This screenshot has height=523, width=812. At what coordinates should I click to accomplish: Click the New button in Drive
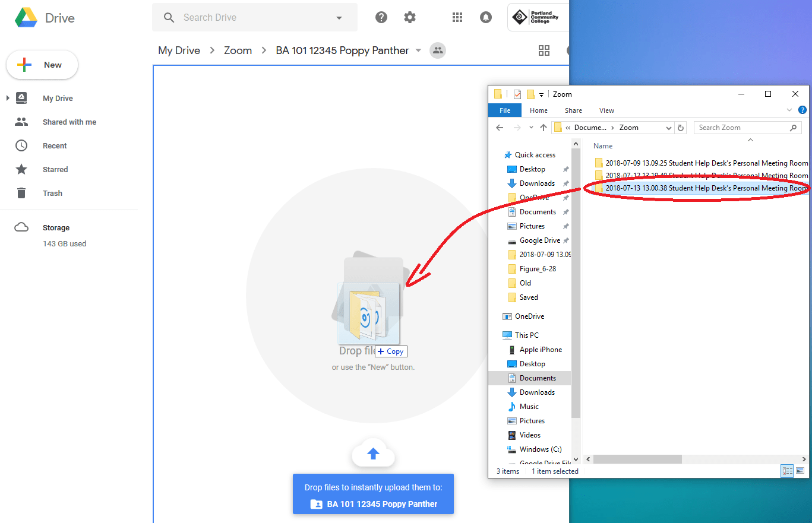42,65
